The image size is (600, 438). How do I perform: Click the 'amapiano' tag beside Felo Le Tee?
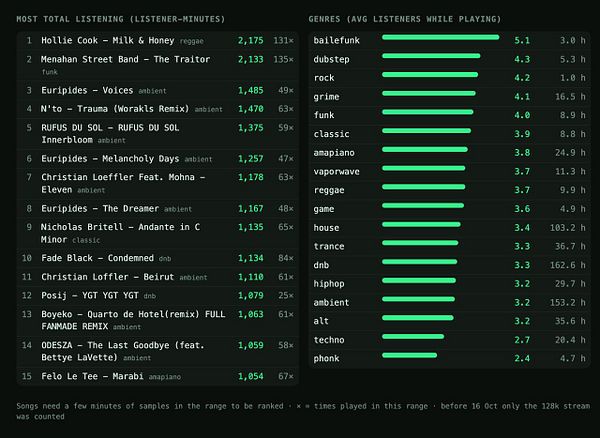tap(165, 377)
